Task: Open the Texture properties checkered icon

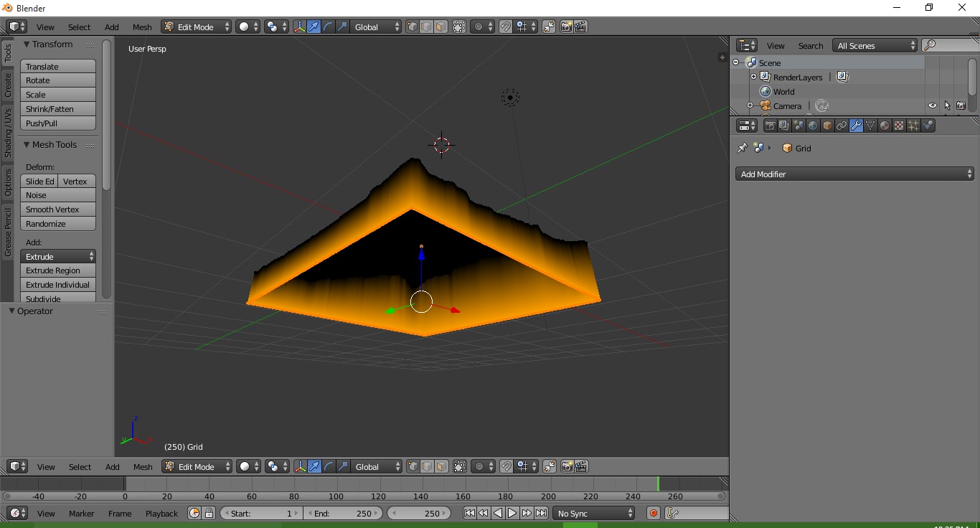Action: (897, 126)
